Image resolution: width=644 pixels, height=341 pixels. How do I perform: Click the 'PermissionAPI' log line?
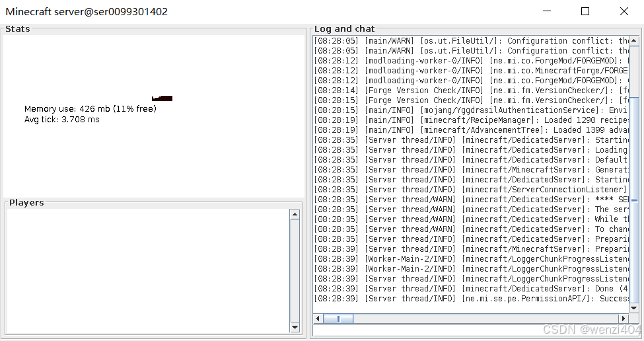(471, 298)
